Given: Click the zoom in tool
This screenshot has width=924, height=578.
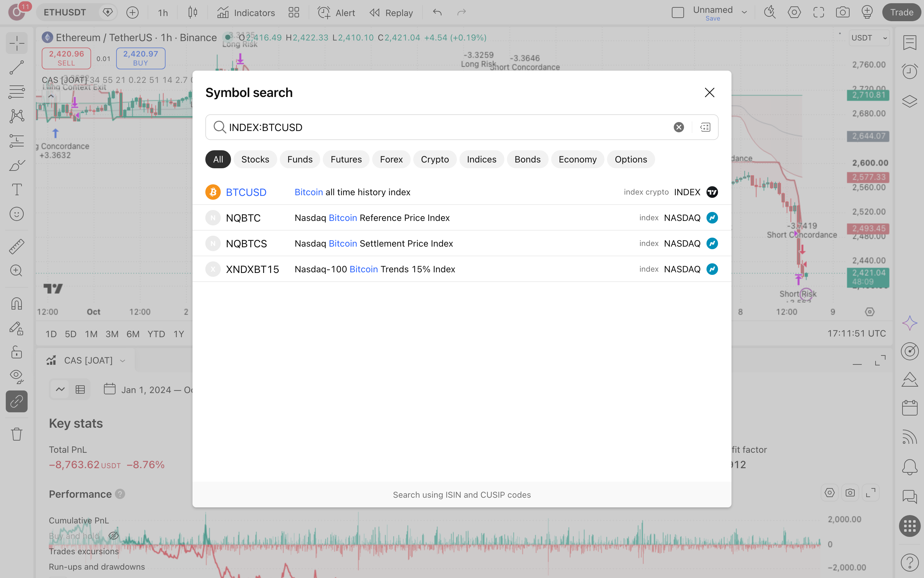Looking at the screenshot, I should [16, 271].
